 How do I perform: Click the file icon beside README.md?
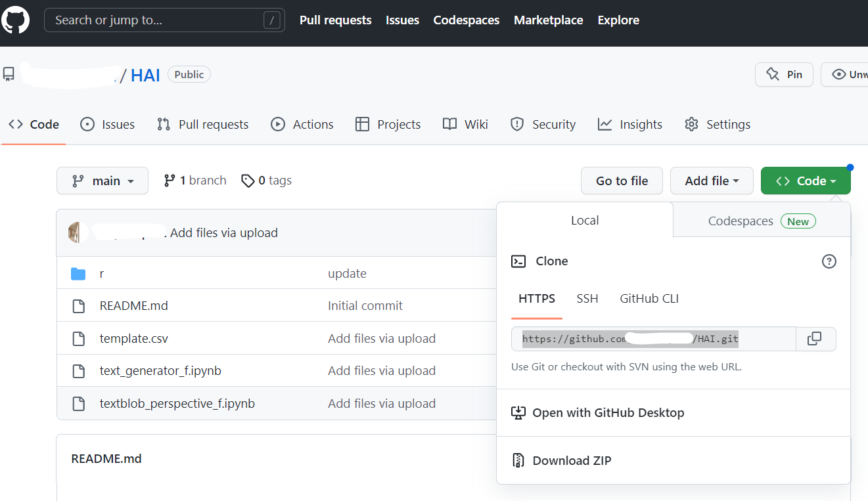pyautogui.click(x=78, y=306)
